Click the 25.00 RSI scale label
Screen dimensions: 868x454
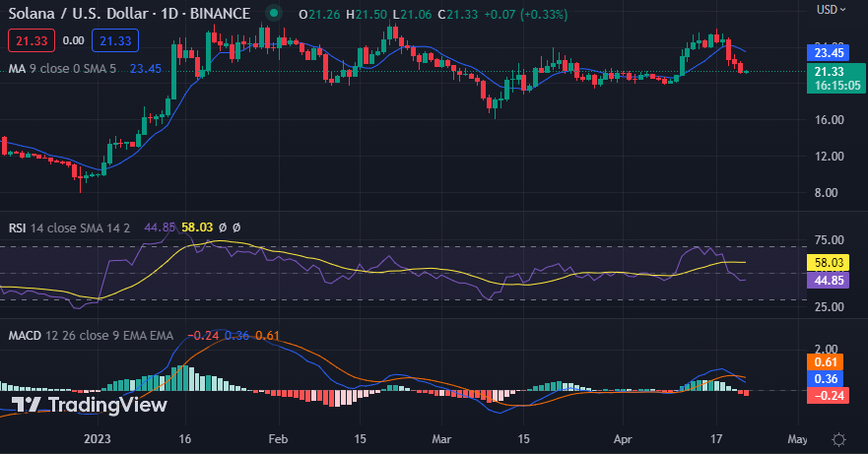point(830,306)
